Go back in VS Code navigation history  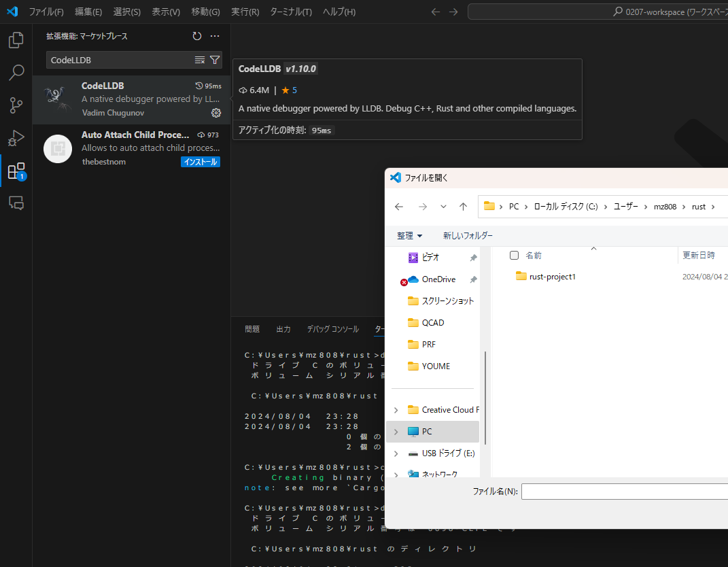(x=436, y=12)
